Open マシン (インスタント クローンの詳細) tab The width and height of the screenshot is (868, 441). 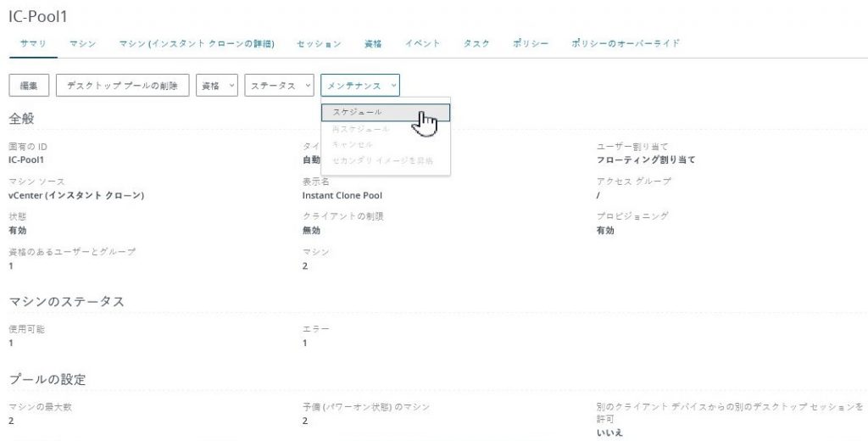[196, 43]
